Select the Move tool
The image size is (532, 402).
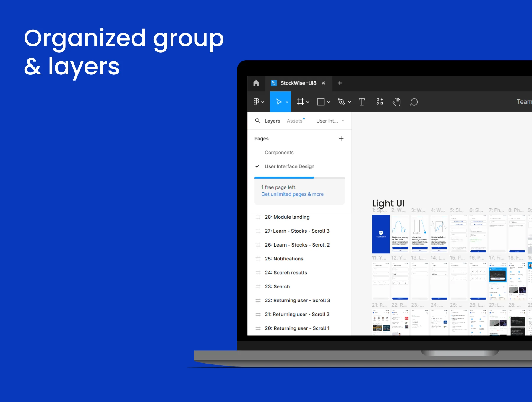[279, 102]
